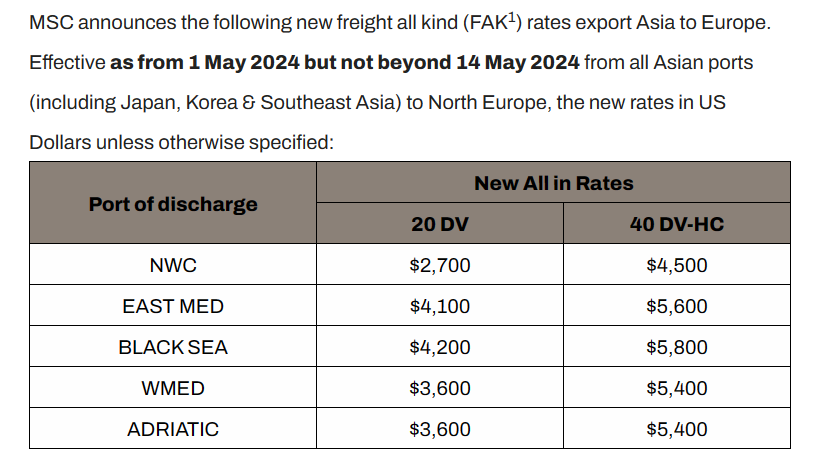
Task: Select the EAST MED $4,100 rate
Action: click(440, 306)
